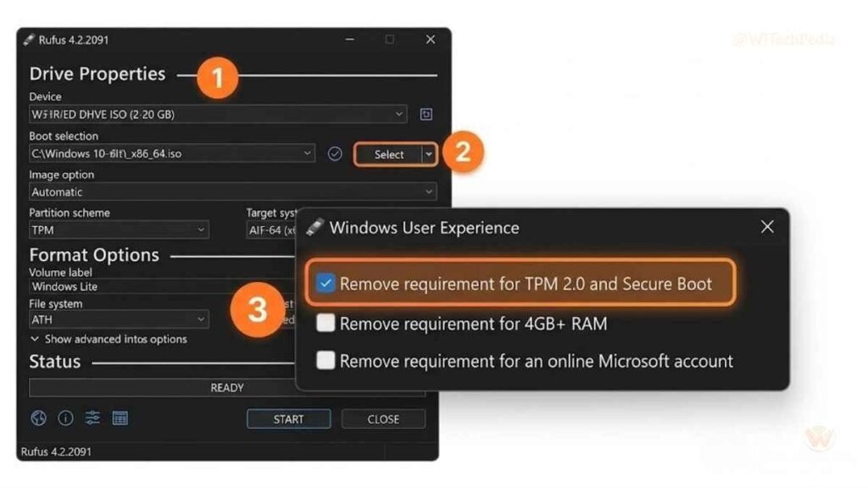Minimize the Rufus window
Viewport: 868px width, 488px height.
pyautogui.click(x=350, y=39)
